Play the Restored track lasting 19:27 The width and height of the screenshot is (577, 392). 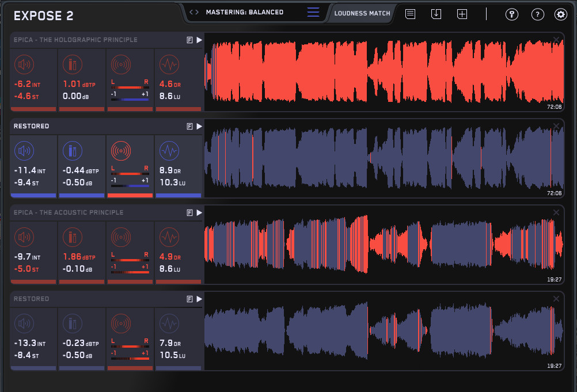click(199, 299)
